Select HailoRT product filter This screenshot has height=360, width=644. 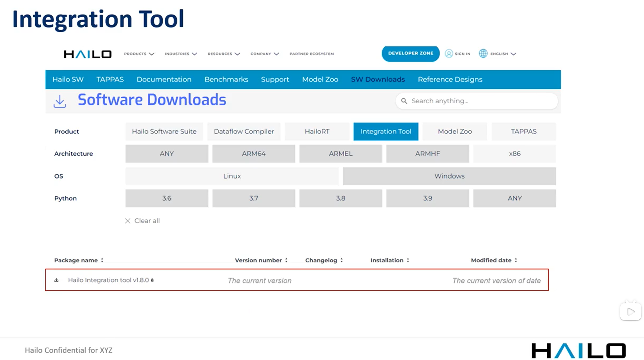tap(317, 132)
